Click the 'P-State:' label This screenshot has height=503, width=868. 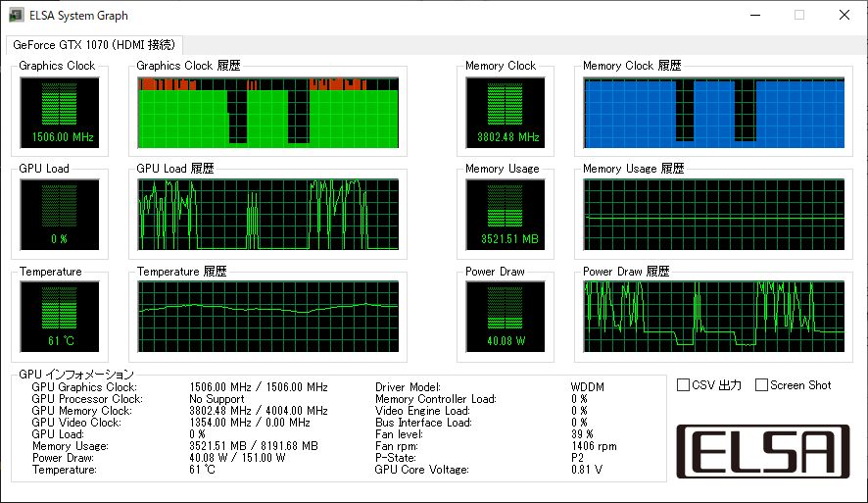point(396,458)
